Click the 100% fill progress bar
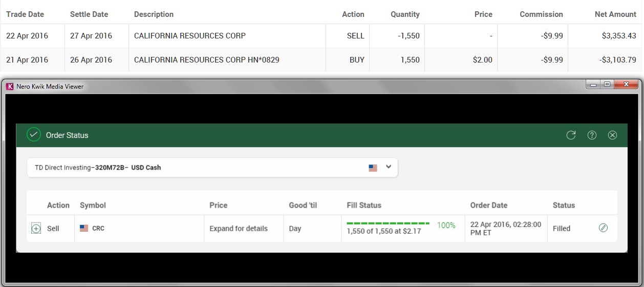Screen dimensions: 644x287 click(388, 223)
